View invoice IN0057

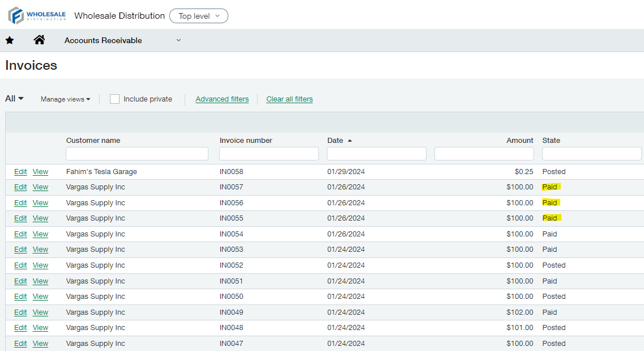(x=40, y=187)
